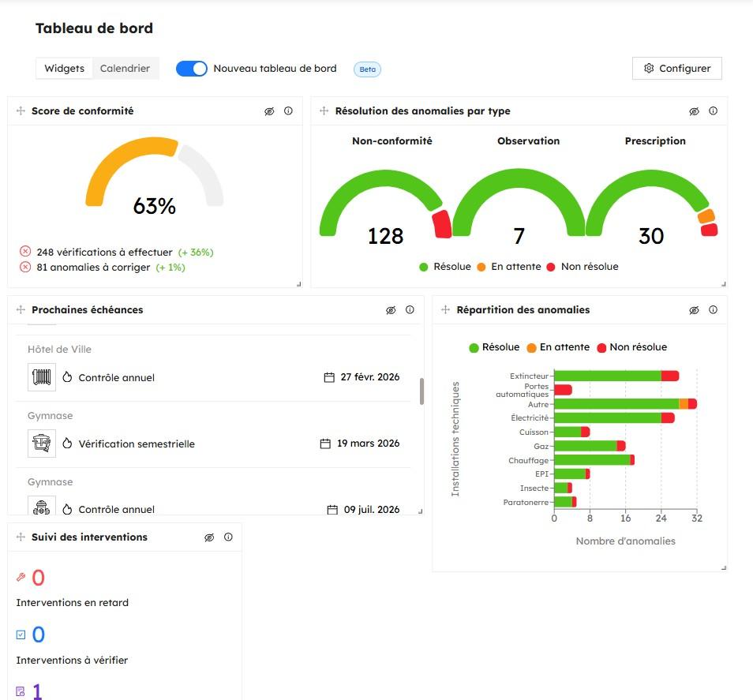Disable the Nouveau tableau de bord switch

point(191,69)
